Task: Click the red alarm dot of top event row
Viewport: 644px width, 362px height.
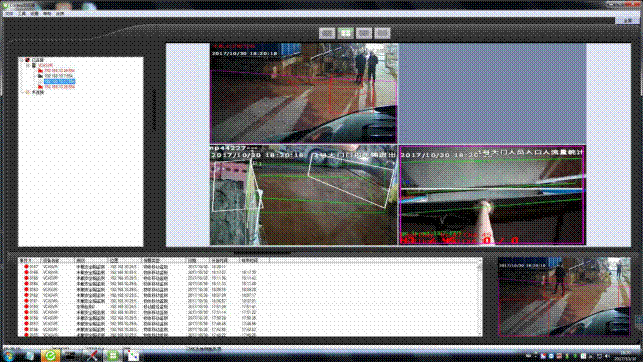Action: point(26,266)
